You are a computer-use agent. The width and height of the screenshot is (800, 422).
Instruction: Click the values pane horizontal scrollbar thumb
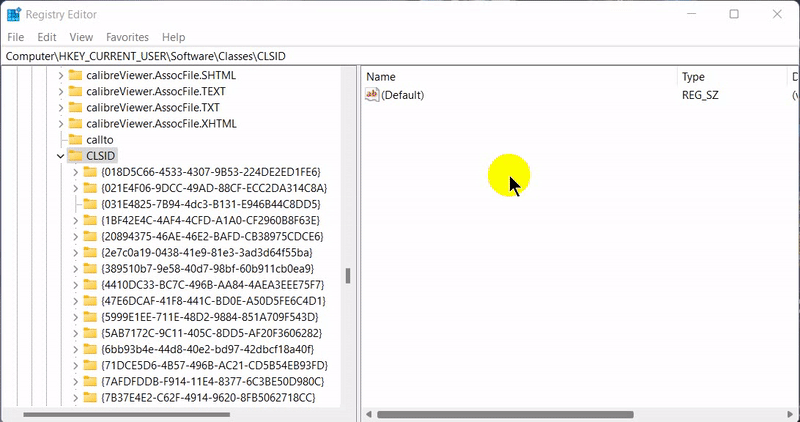click(x=505, y=414)
